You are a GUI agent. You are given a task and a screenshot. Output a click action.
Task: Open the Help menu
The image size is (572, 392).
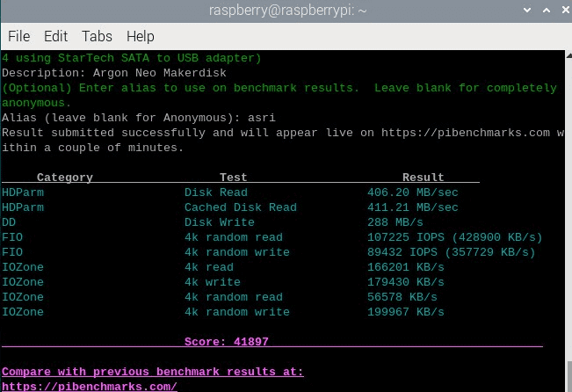140,36
